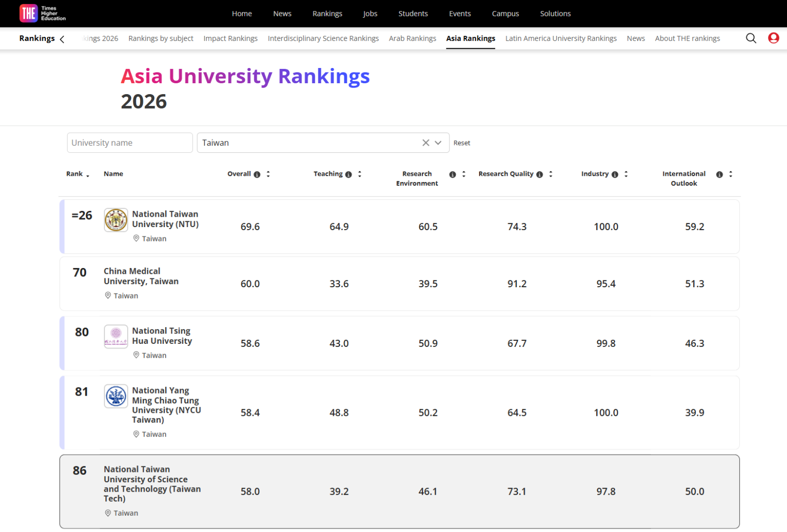Open the News tab in the rankings sub-navigation
Screen dimensions: 787x532
[x=636, y=38]
